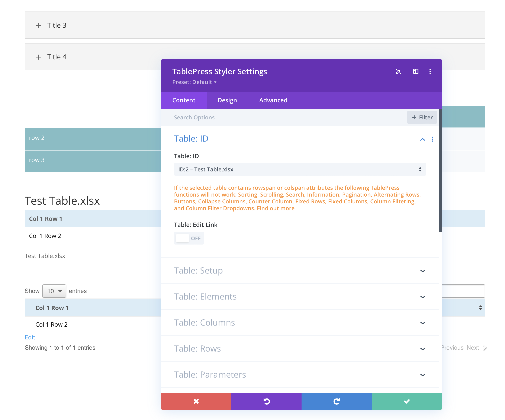
Task: Click the Previous pagination link
Action: (453, 348)
